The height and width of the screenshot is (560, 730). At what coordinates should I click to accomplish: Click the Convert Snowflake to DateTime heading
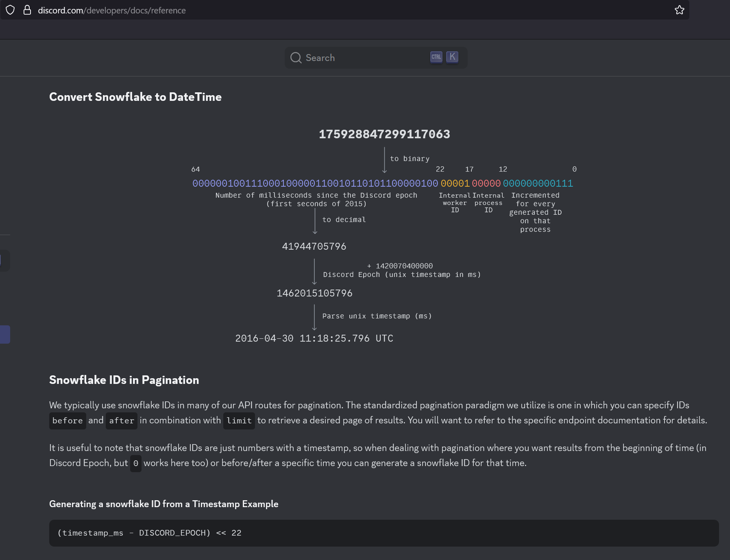pos(135,97)
